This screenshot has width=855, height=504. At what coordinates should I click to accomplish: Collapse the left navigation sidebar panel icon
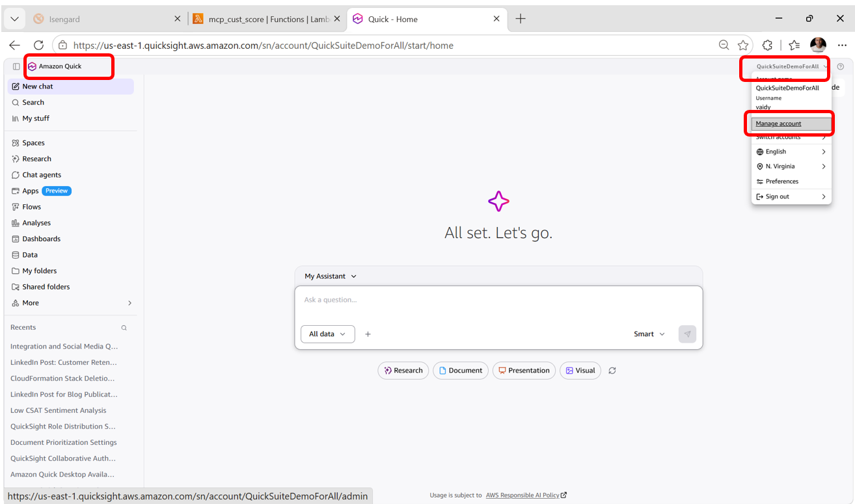coord(16,66)
